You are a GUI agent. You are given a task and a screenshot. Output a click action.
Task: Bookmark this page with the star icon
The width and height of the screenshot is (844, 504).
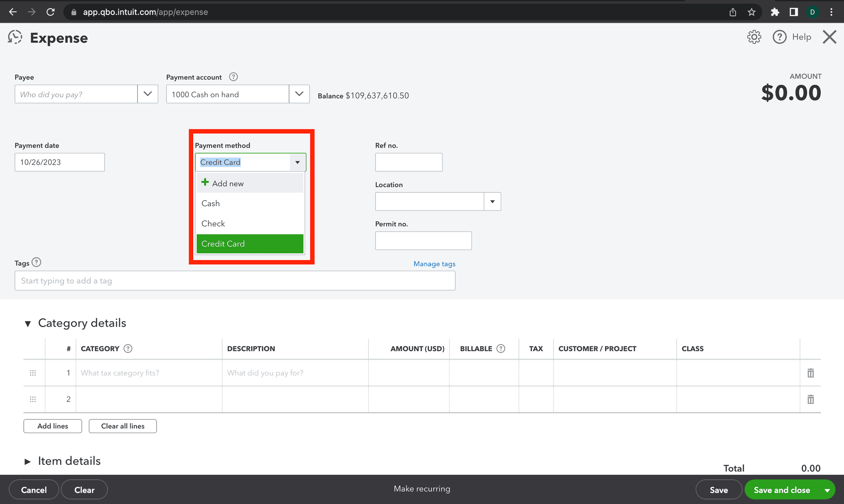752,12
